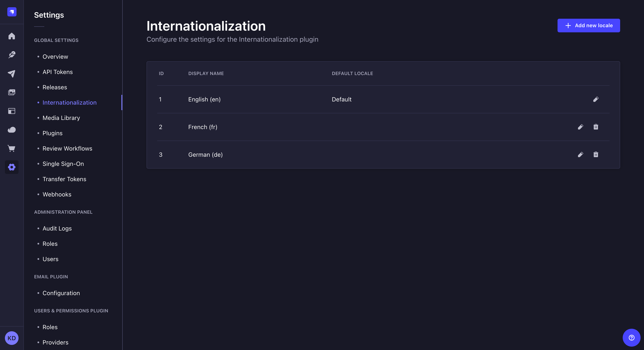Image resolution: width=644 pixels, height=350 pixels.
Task: Click the delete icon for German locale
Action: tap(596, 154)
